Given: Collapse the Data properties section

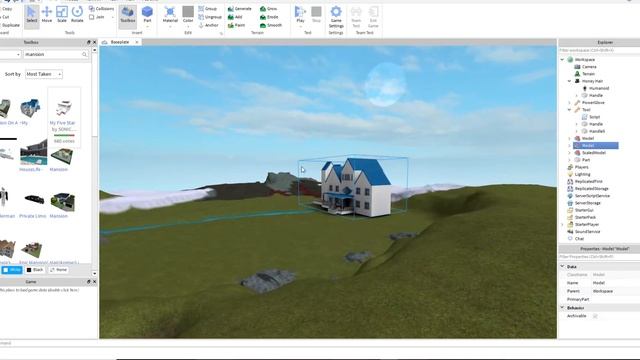Looking at the screenshot, I should pos(562,267).
